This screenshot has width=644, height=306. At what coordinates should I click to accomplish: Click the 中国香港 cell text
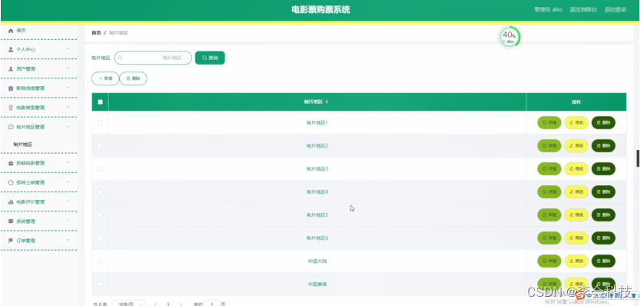pyautogui.click(x=317, y=284)
